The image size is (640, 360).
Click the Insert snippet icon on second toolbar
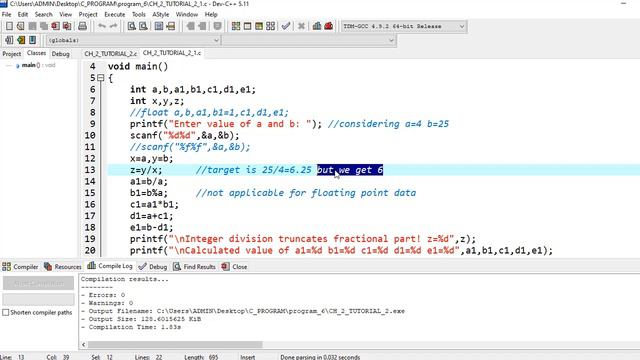click(9, 40)
